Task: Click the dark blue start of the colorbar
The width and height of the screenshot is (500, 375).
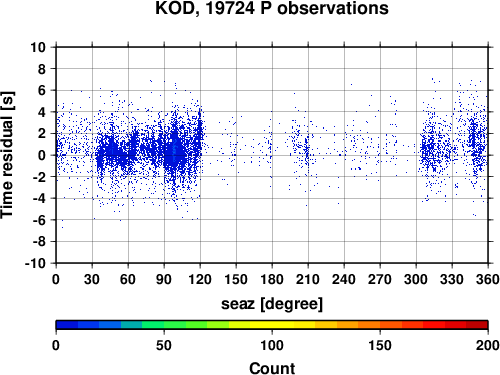Action: 67,325
